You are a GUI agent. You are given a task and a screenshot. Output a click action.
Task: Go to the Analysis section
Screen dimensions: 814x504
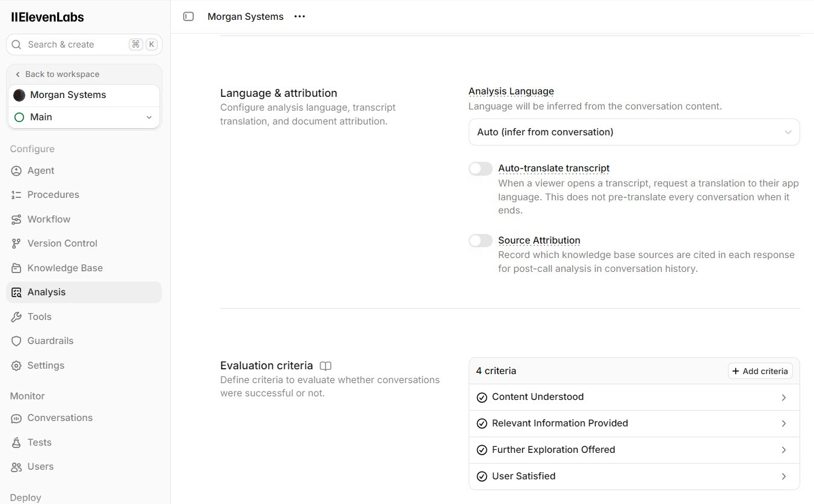pyautogui.click(x=84, y=292)
